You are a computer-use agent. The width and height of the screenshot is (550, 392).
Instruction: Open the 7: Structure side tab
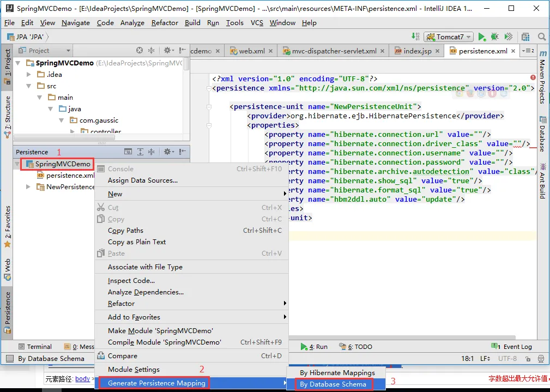pyautogui.click(x=8, y=117)
